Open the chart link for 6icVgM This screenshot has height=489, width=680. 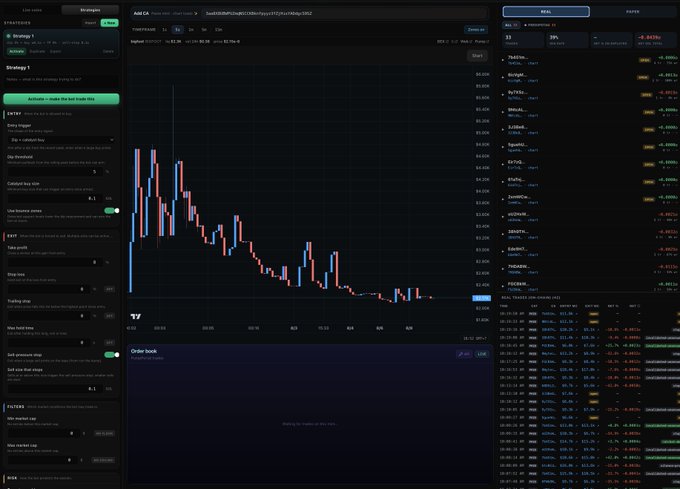[x=533, y=81]
